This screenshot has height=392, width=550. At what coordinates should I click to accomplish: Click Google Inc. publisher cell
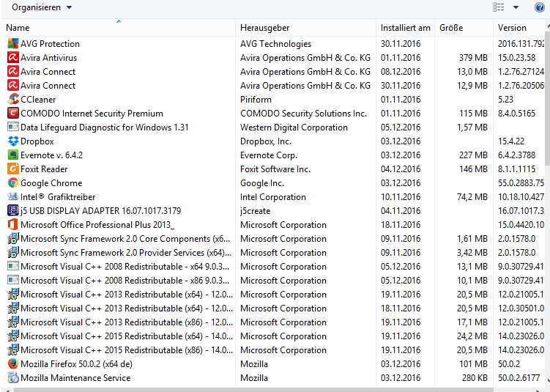(x=262, y=183)
